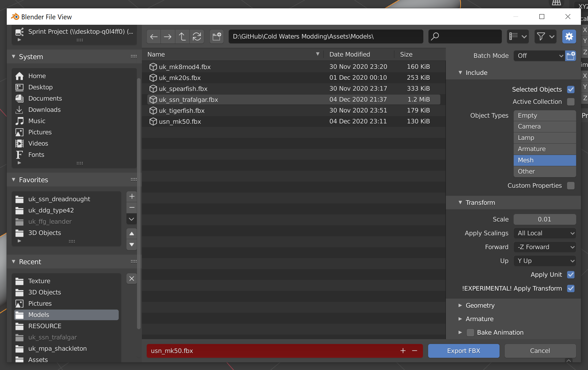Toggle Other object type
Screen dimensions: 588x370
(x=545, y=171)
